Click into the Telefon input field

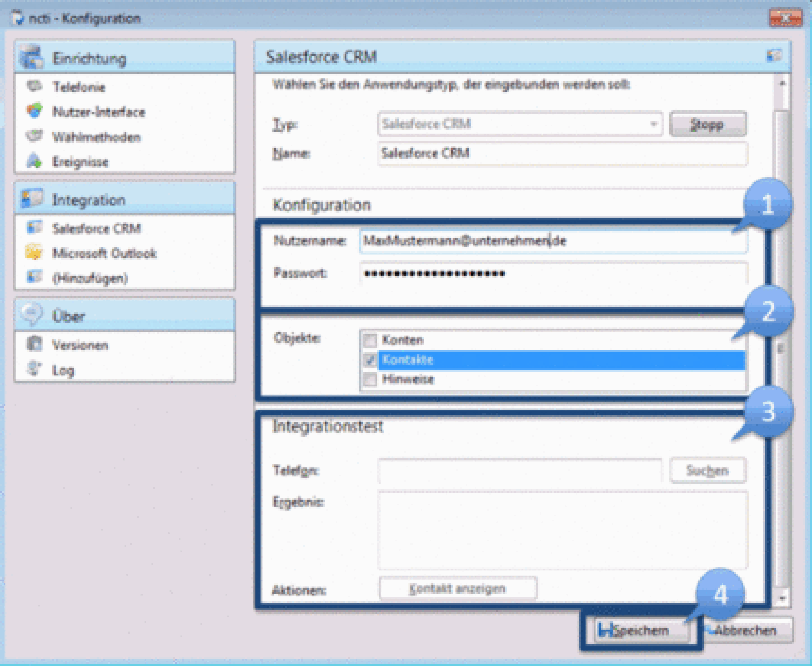click(x=520, y=470)
